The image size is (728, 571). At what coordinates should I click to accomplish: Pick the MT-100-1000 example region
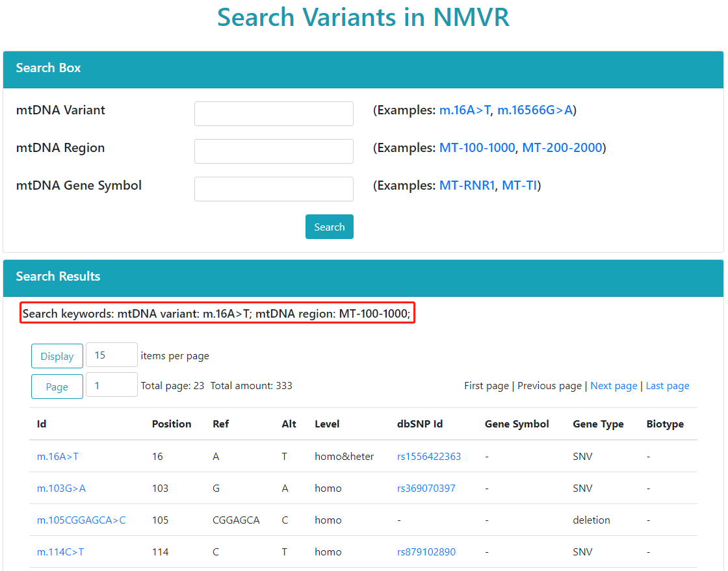pos(477,148)
